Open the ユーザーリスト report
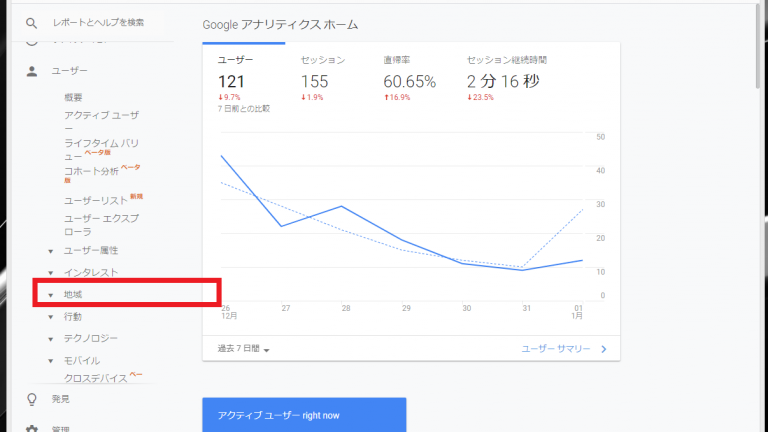Viewport: 768px width, 432px height. (103, 200)
